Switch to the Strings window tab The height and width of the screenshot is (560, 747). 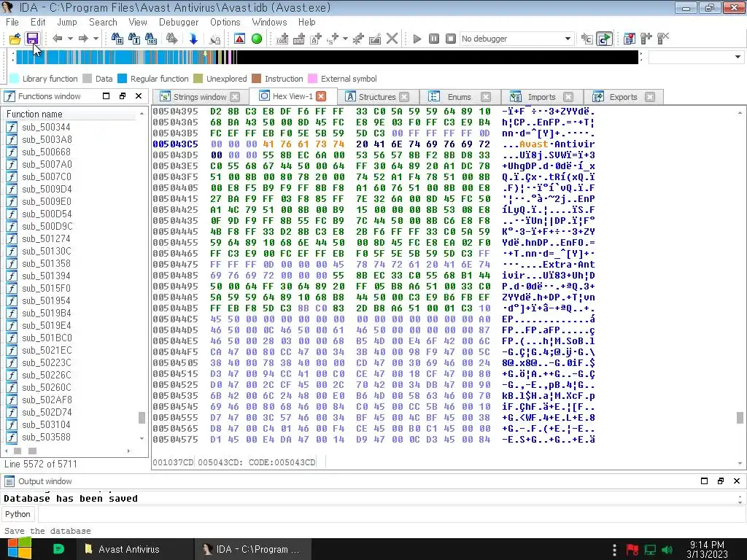[x=200, y=97]
